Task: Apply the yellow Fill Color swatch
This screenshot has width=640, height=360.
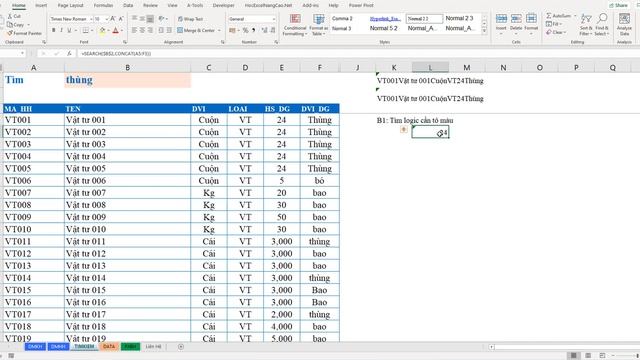Action: point(102,31)
